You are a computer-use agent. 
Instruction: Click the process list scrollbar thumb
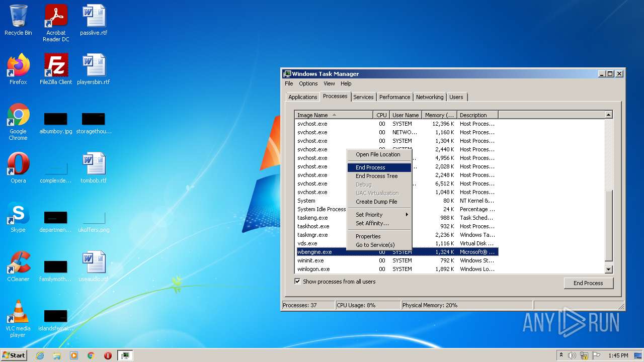click(608, 226)
